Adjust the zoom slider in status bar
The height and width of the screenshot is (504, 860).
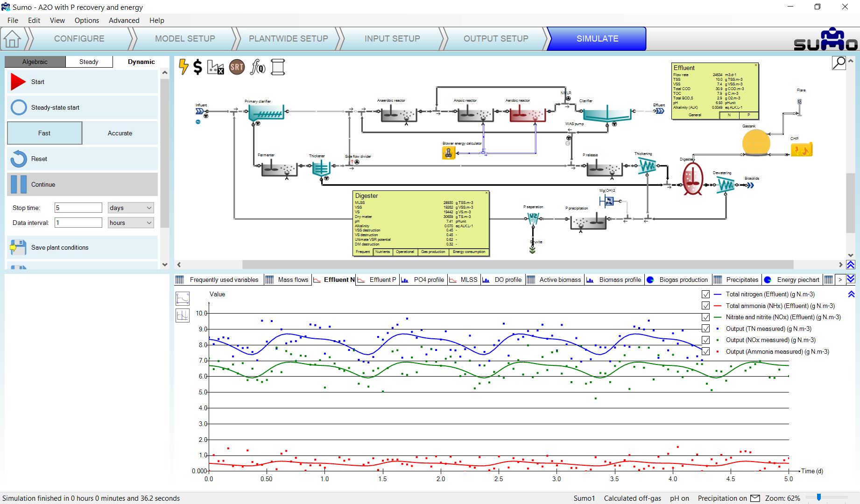pyautogui.click(x=819, y=498)
